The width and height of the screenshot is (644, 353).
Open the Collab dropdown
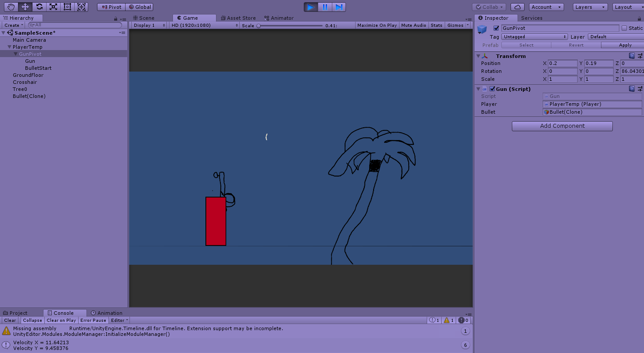tap(489, 7)
